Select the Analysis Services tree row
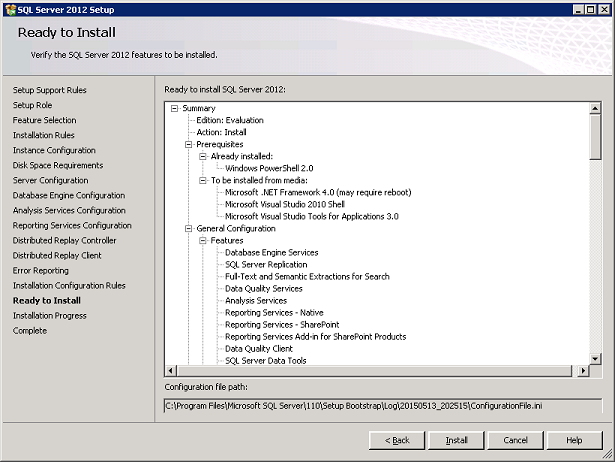The height and width of the screenshot is (462, 615). (x=256, y=301)
